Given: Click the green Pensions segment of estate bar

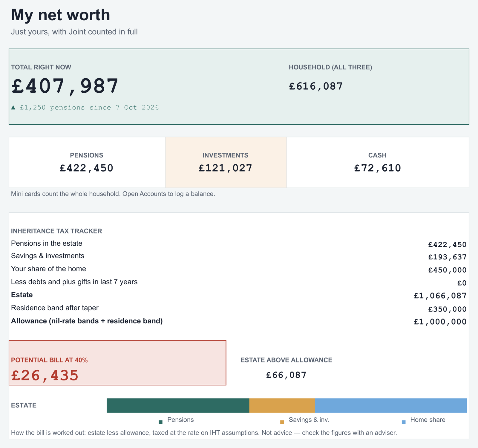Looking at the screenshot, I should (x=178, y=406).
